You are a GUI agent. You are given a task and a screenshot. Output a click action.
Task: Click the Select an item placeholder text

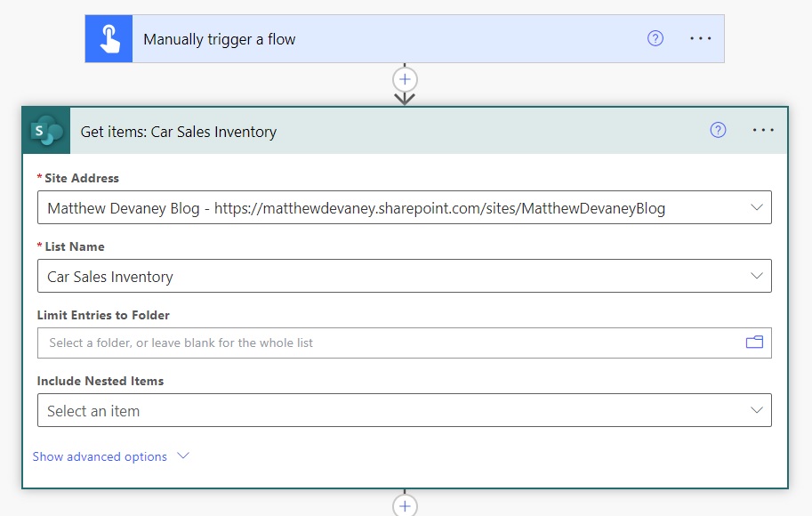coord(93,411)
